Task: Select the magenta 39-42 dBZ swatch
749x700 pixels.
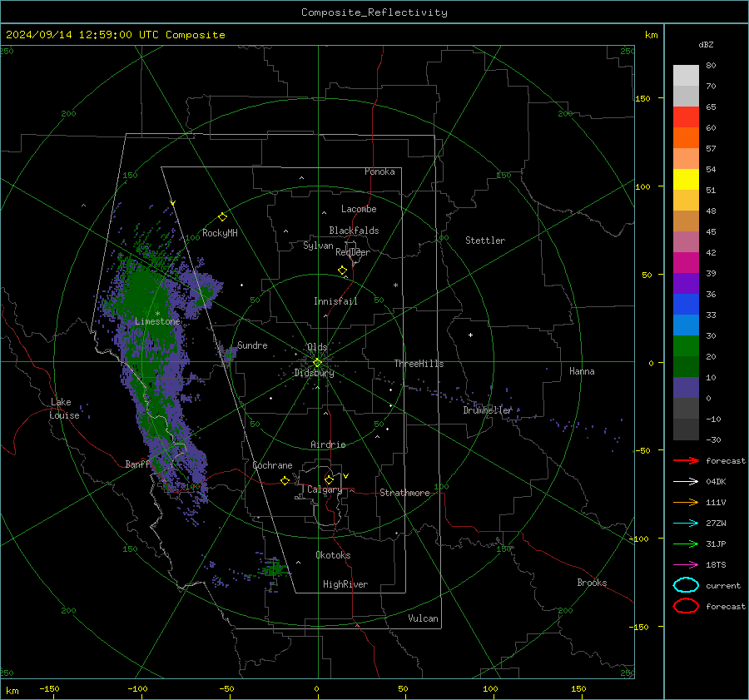Action: pos(686,263)
